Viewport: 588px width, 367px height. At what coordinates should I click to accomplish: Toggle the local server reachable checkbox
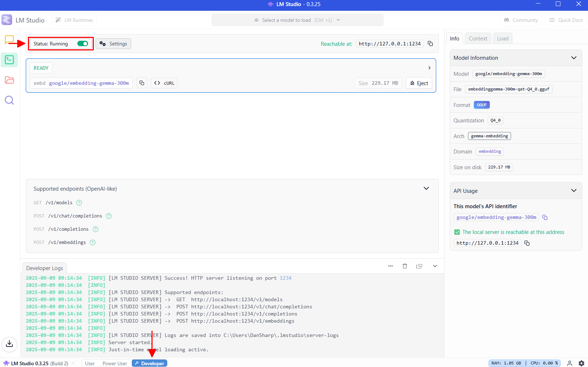[x=457, y=232]
